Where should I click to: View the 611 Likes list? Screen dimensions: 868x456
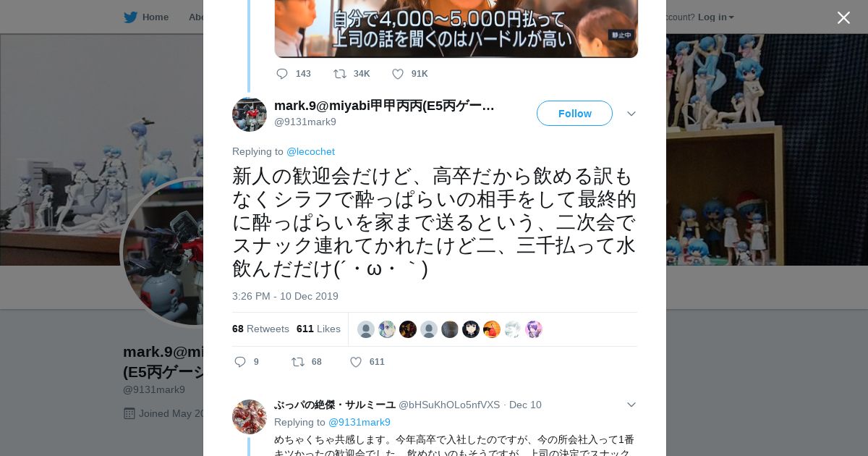click(x=318, y=329)
